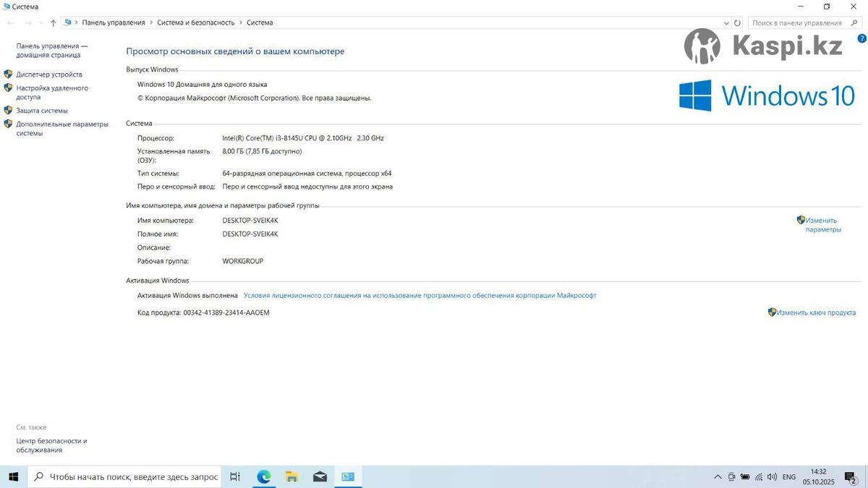Image resolution: width=868 pixels, height=488 pixels.
Task: Open File Explorer from the taskbar
Action: pyautogui.click(x=292, y=476)
